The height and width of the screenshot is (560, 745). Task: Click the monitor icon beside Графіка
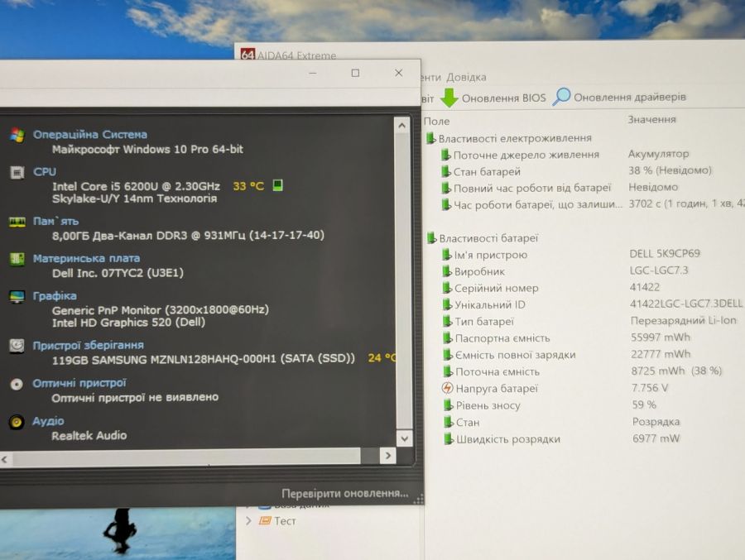point(17,297)
